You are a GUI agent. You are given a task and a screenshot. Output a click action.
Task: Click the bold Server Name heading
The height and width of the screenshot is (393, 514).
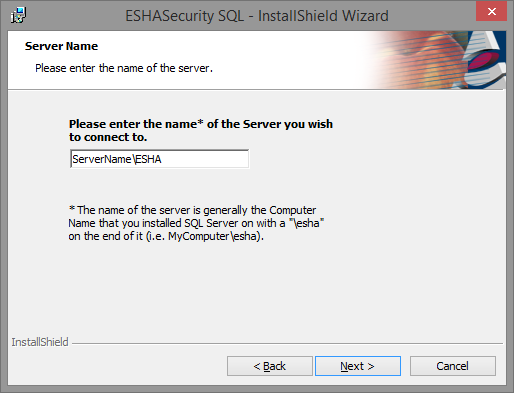tap(61, 46)
